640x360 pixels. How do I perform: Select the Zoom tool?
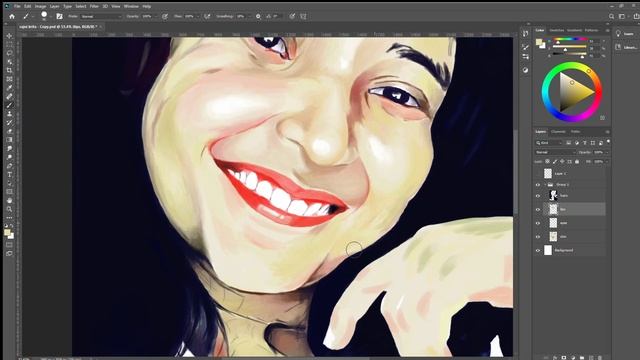click(x=9, y=209)
